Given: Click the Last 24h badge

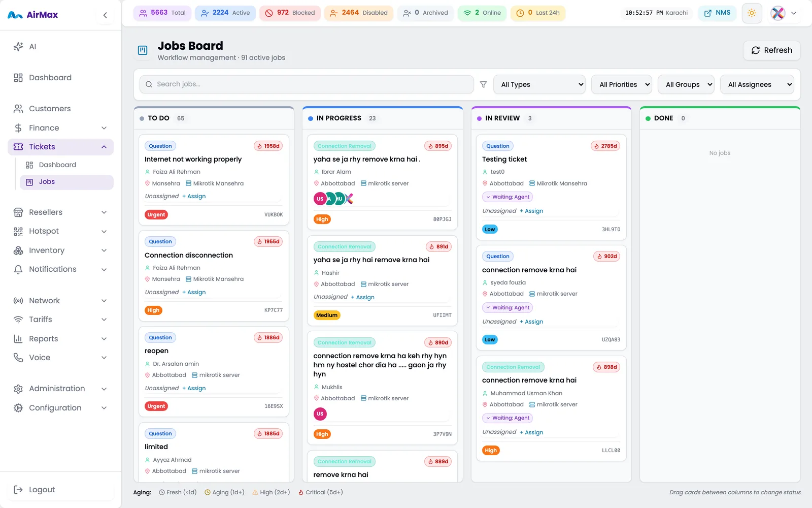Looking at the screenshot, I should (x=538, y=13).
